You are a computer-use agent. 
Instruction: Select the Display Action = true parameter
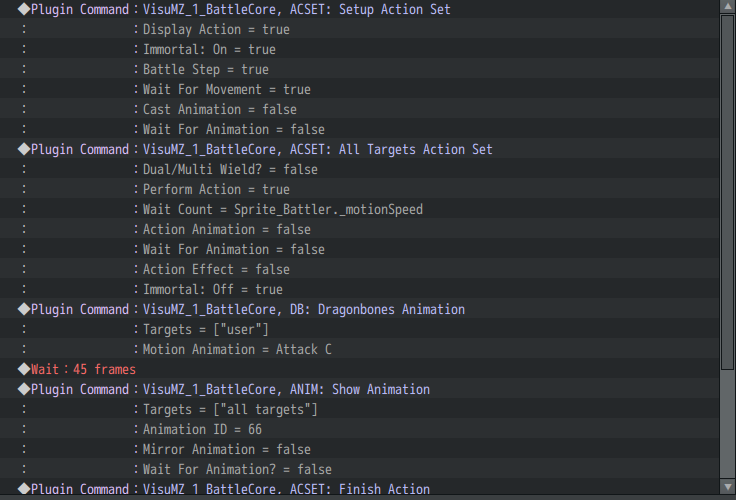coord(216,30)
